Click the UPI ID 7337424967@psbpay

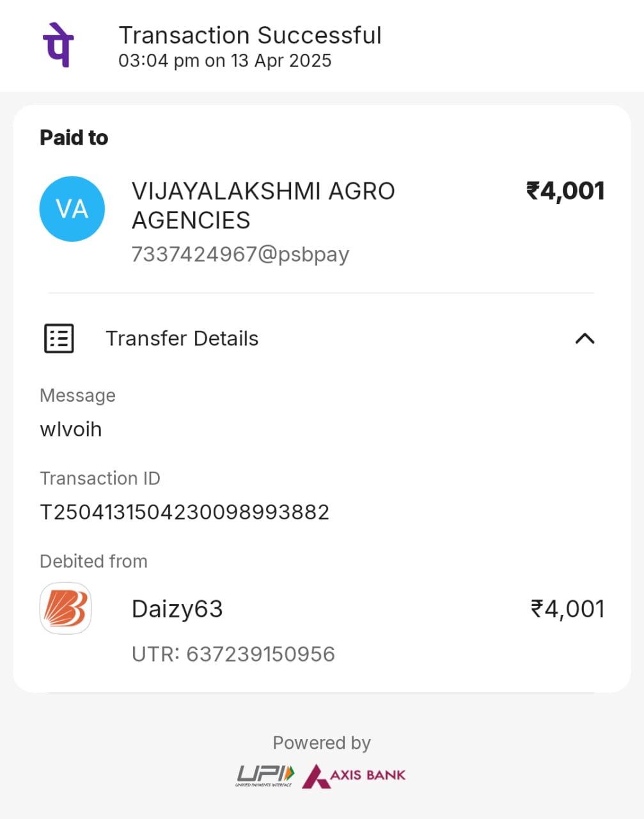[240, 254]
